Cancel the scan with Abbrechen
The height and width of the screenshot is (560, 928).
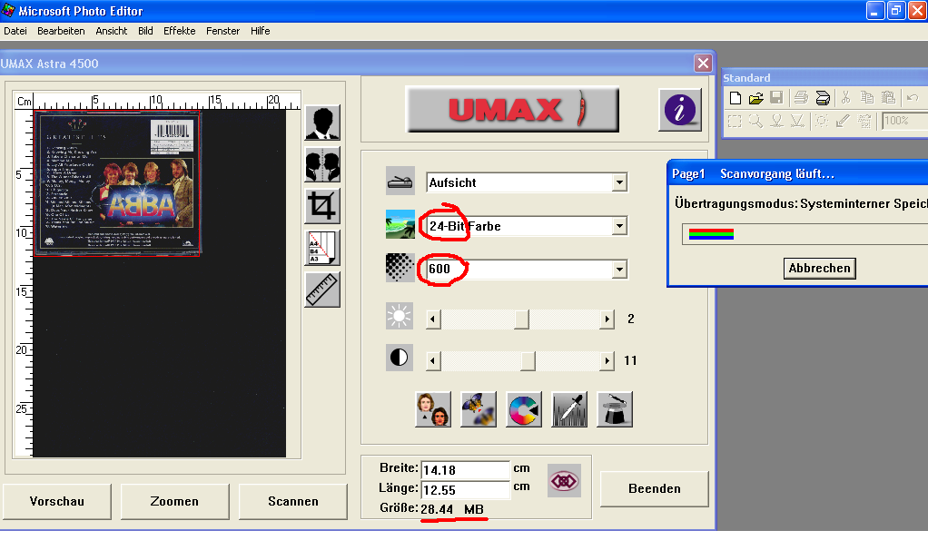click(820, 268)
